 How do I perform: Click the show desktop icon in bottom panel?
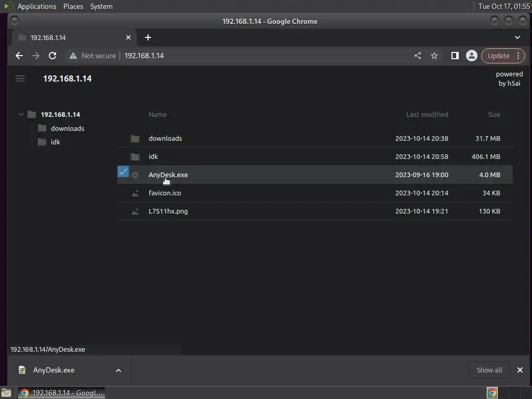6,393
